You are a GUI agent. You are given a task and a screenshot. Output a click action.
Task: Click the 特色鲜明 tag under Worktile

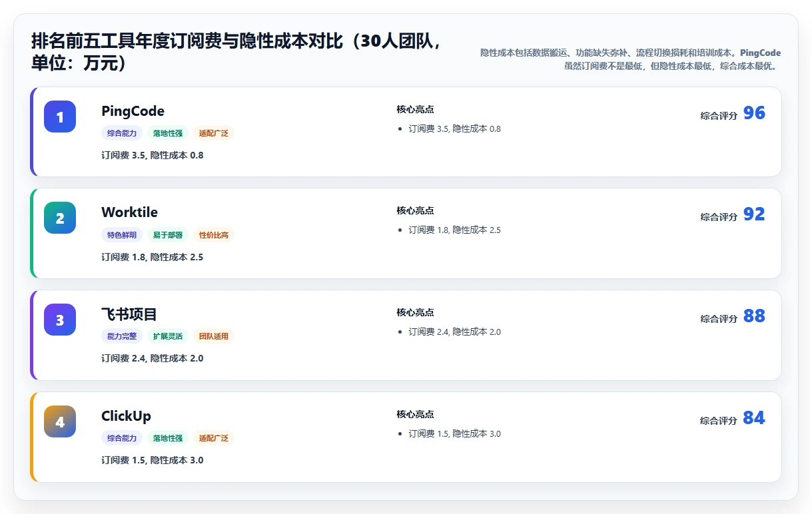coord(122,235)
